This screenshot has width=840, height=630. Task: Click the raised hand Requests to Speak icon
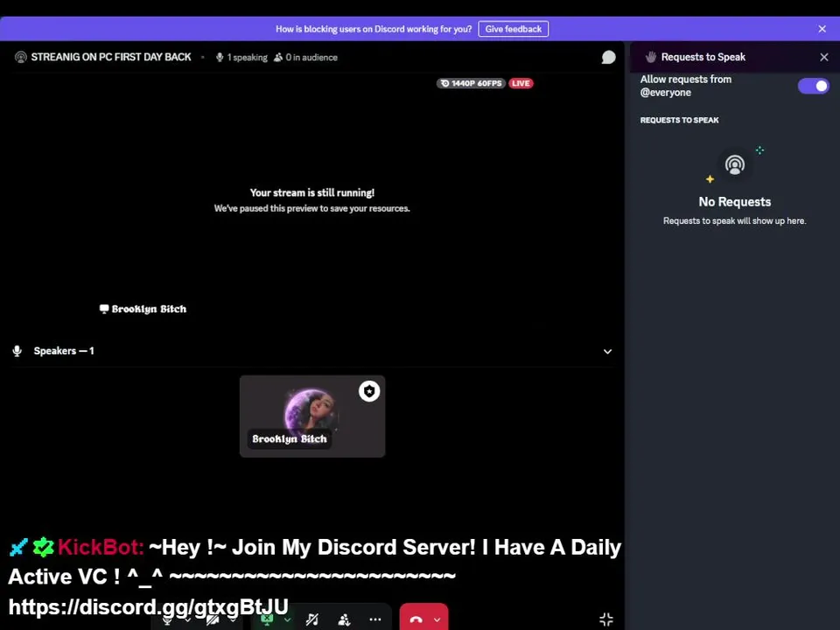pyautogui.click(x=650, y=57)
